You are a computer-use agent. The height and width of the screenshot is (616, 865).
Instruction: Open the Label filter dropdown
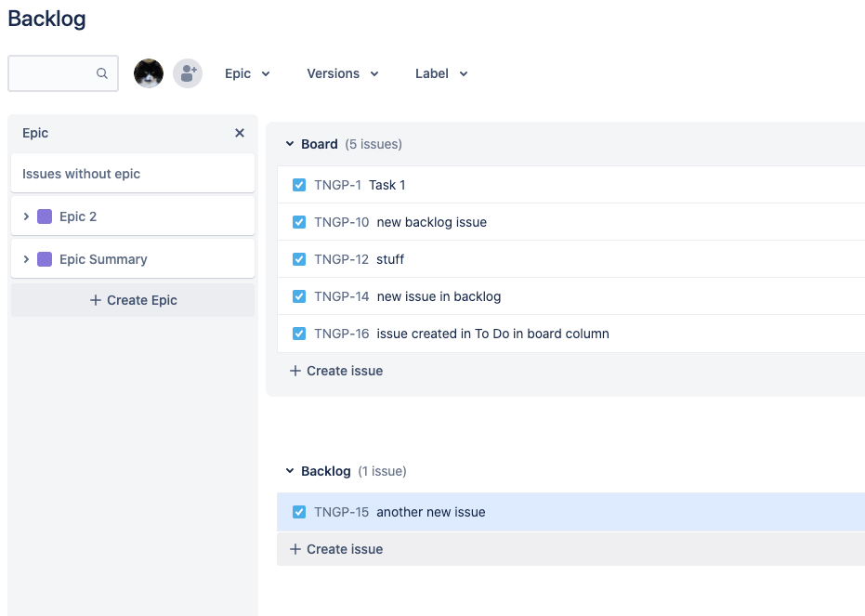pyautogui.click(x=441, y=73)
